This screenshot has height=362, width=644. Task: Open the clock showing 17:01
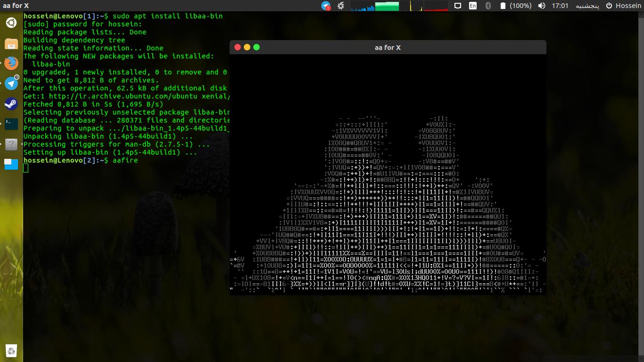(560, 6)
